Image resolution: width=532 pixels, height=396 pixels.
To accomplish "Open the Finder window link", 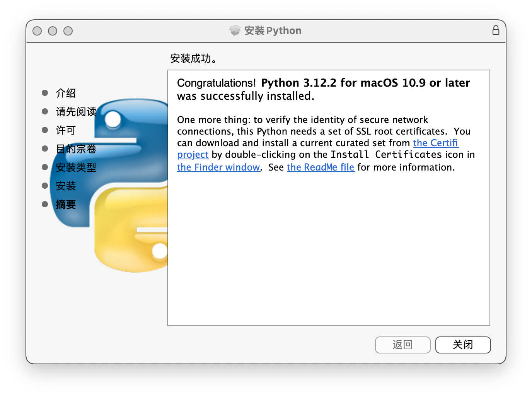I will (218, 167).
